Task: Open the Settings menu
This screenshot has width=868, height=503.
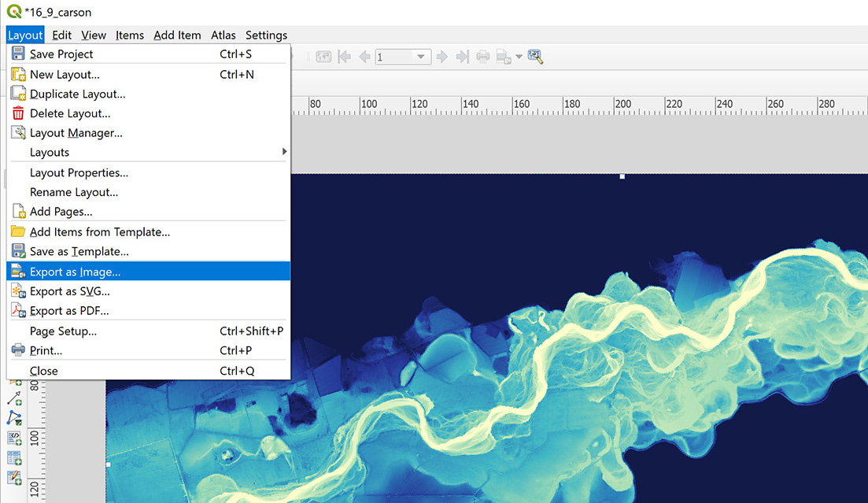Action: pos(266,35)
